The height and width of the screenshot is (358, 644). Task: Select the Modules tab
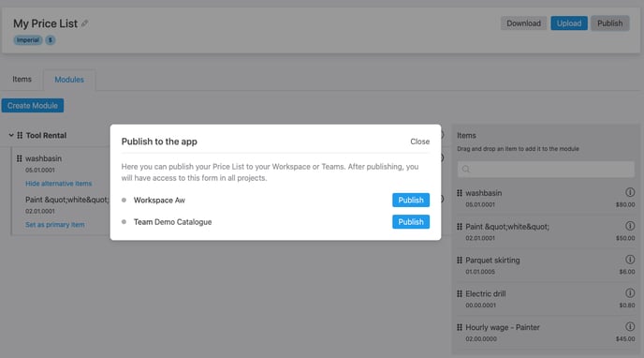[69, 80]
